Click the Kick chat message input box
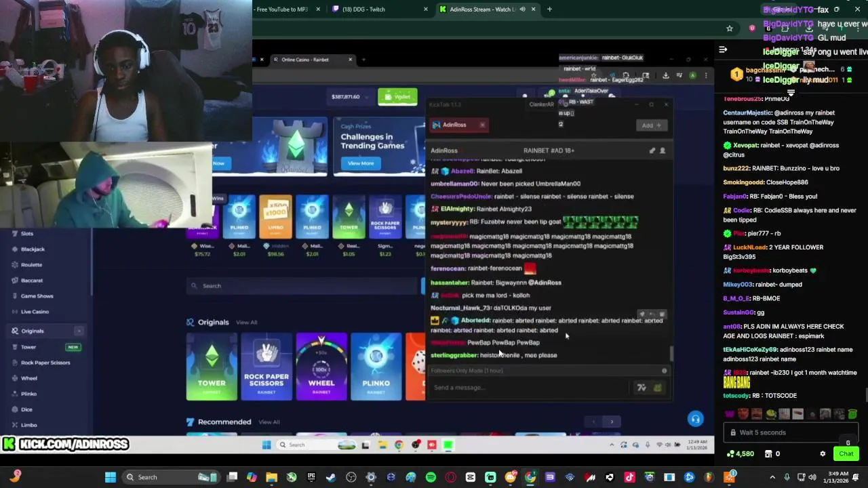The height and width of the screenshot is (488, 868). pyautogui.click(x=791, y=432)
